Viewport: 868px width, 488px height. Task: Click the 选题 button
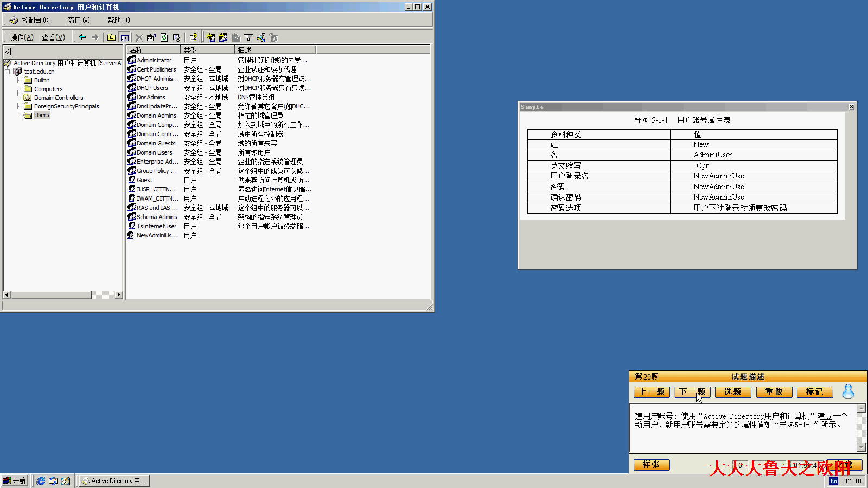pyautogui.click(x=733, y=392)
